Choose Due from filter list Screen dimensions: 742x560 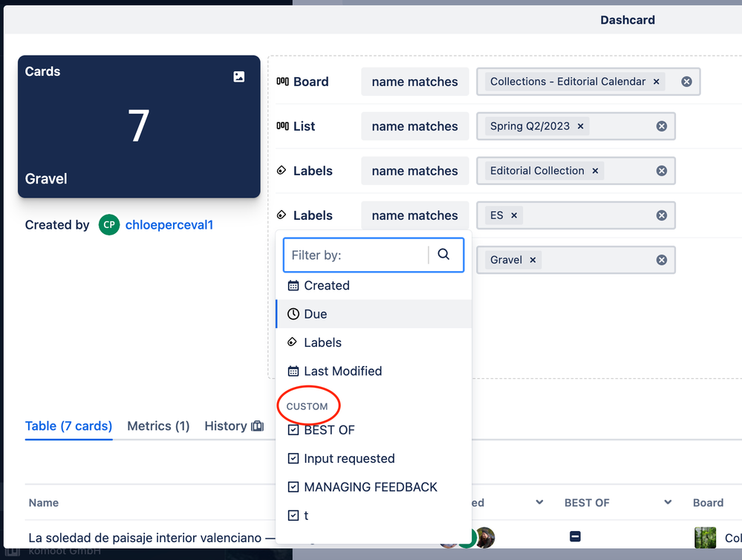(x=374, y=314)
